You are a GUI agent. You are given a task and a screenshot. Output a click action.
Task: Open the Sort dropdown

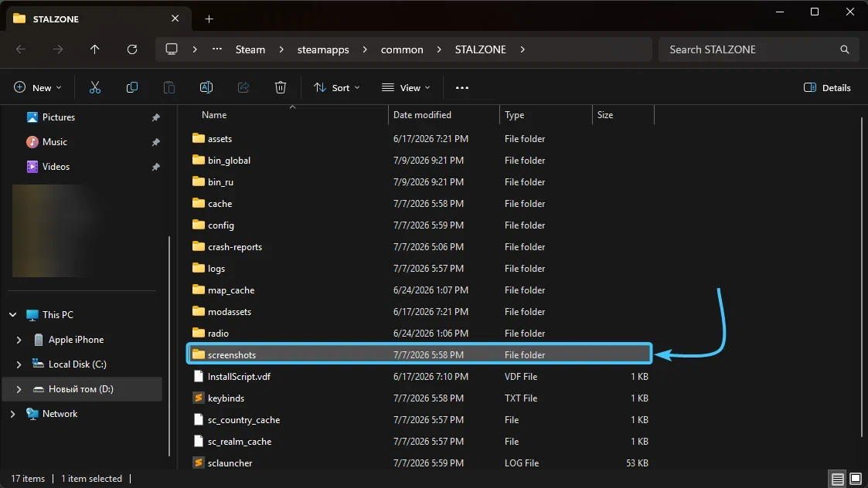pos(336,87)
